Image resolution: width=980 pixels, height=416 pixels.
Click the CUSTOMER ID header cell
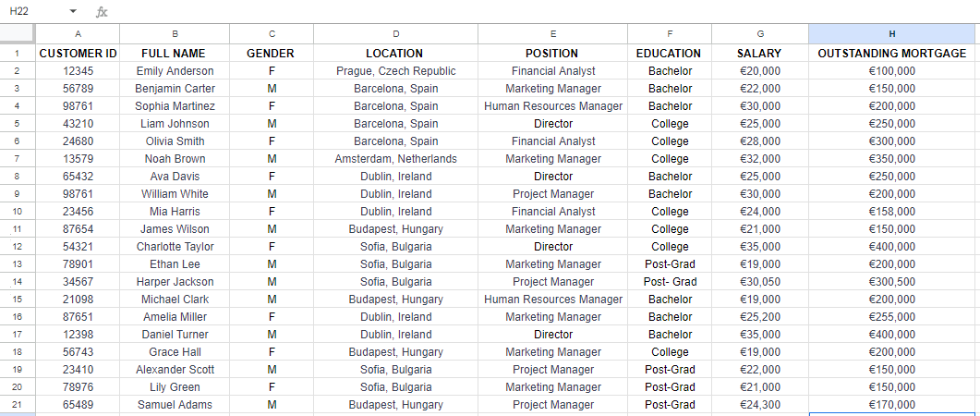coord(78,54)
